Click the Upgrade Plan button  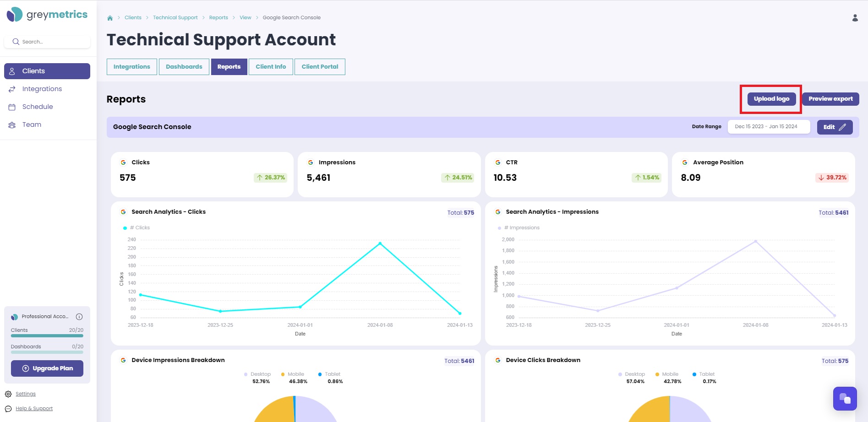[47, 368]
